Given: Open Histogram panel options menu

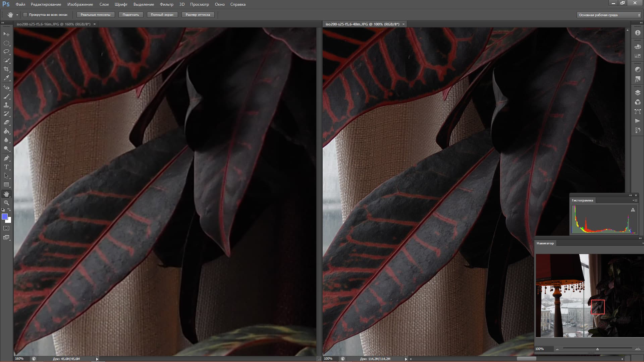Looking at the screenshot, I should pyautogui.click(x=635, y=200).
